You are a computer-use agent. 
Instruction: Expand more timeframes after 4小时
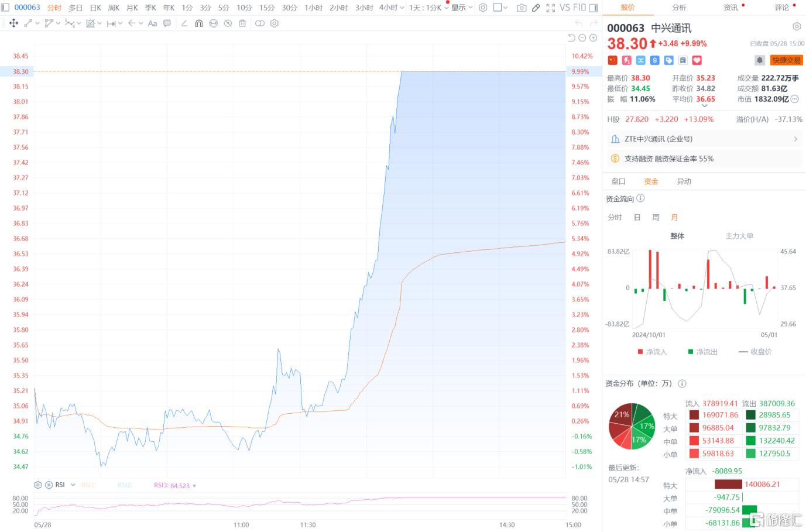click(402, 8)
